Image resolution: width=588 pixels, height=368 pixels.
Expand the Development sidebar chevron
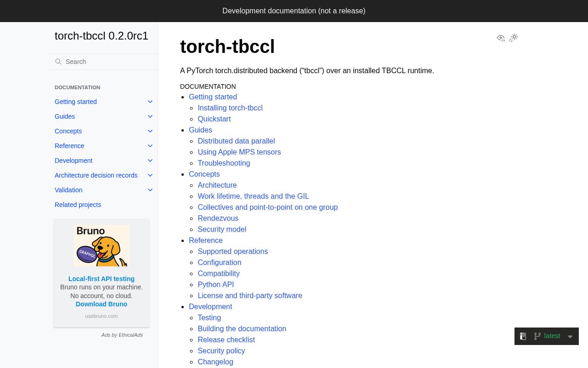[x=150, y=161]
